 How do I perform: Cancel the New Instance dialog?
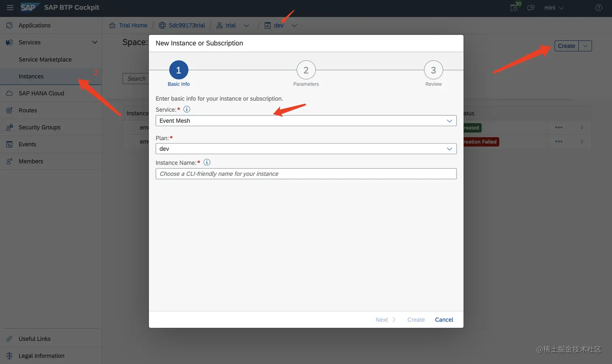tap(444, 320)
